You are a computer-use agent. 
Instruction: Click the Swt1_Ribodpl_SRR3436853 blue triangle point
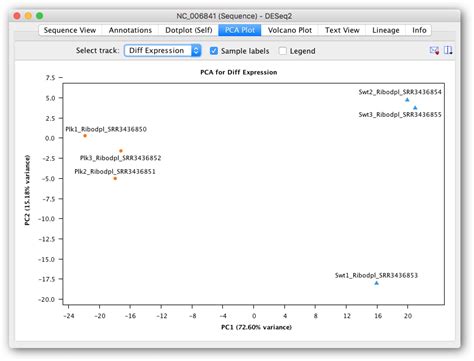click(377, 283)
